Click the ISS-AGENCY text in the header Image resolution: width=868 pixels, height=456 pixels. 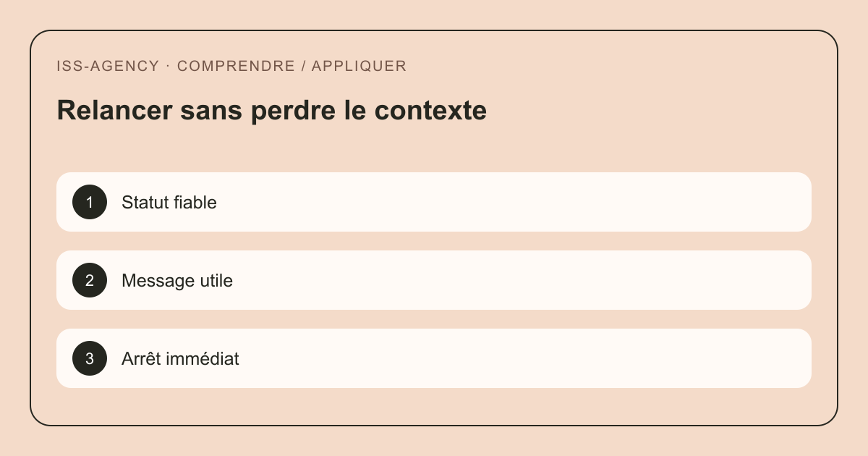108,66
